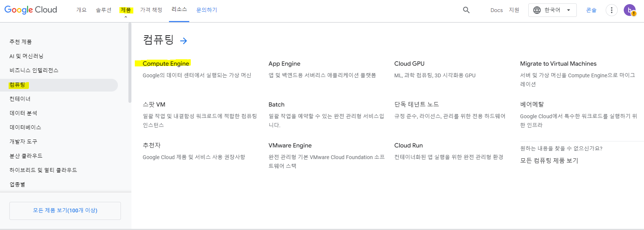Select 분산 클라우드 category

tap(26, 156)
